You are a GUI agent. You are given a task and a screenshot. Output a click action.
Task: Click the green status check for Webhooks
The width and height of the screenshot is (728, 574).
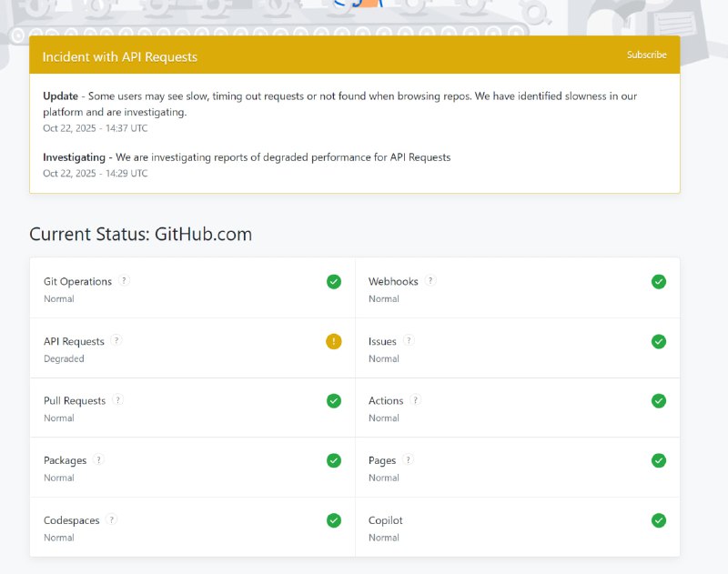click(x=659, y=281)
